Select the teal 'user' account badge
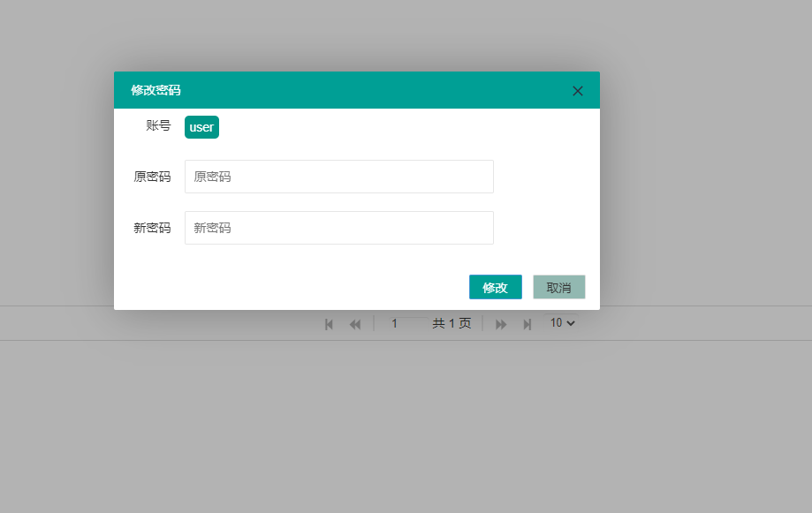This screenshot has width=812, height=513. [x=201, y=126]
